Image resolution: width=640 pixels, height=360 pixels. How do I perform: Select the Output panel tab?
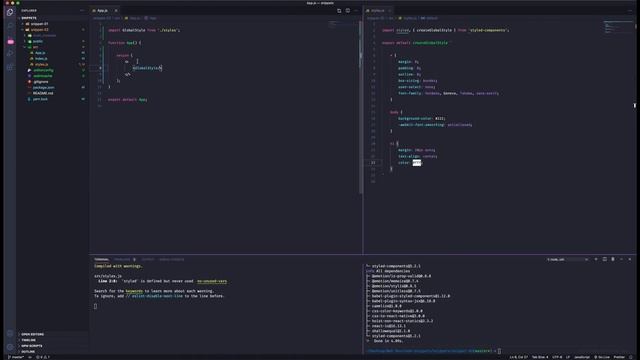click(x=148, y=259)
